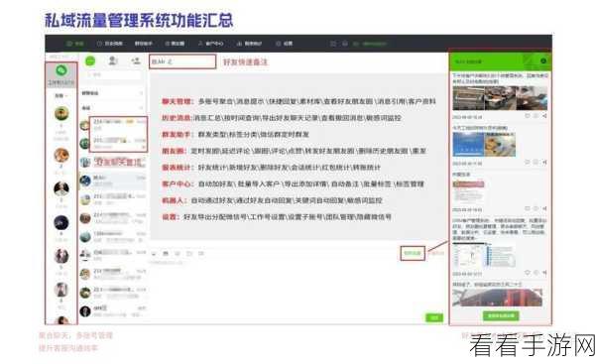Select the green WeChat account icon in sidebar
The height and width of the screenshot is (364, 595).
61,70
